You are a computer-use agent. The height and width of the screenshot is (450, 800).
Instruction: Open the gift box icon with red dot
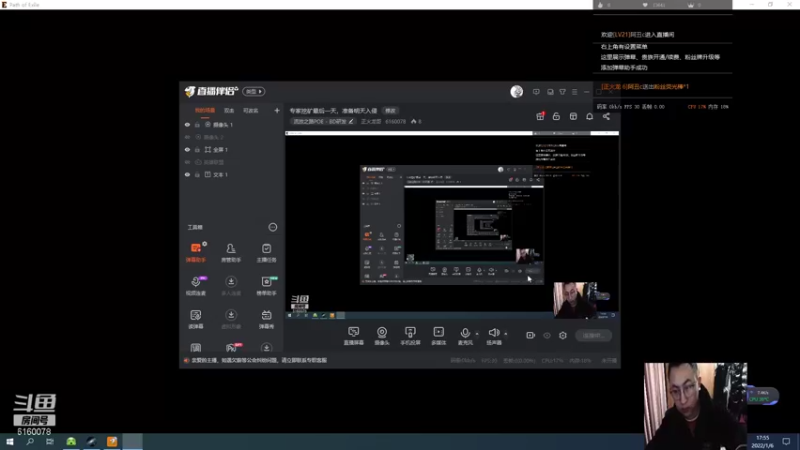[540, 116]
